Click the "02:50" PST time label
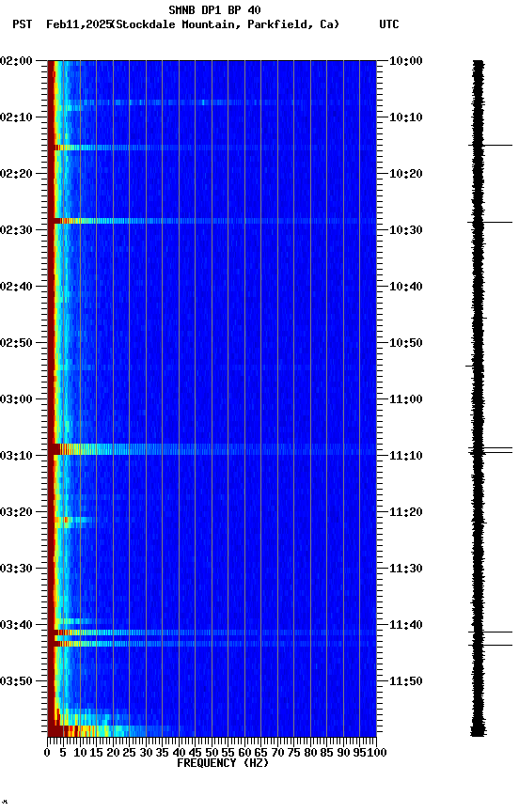 point(16,343)
